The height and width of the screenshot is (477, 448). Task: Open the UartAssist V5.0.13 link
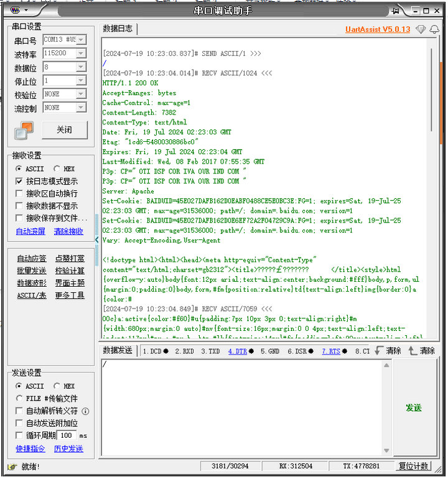[x=378, y=29]
